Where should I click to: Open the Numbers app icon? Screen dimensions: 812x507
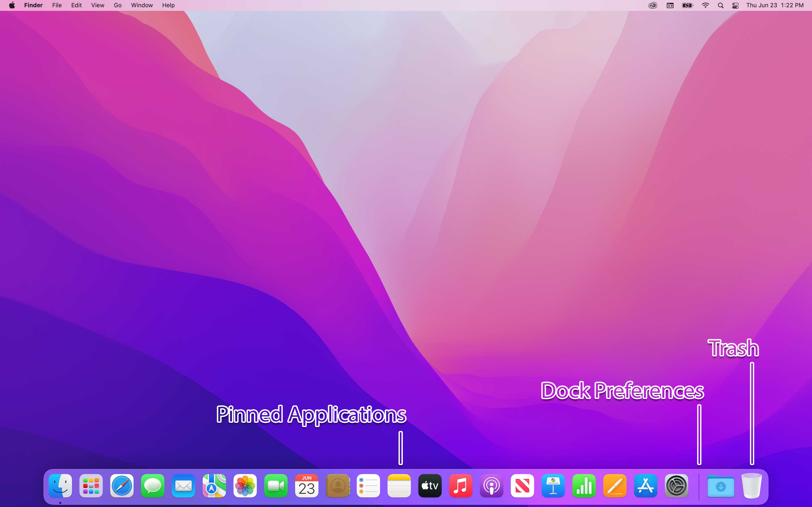pyautogui.click(x=584, y=485)
